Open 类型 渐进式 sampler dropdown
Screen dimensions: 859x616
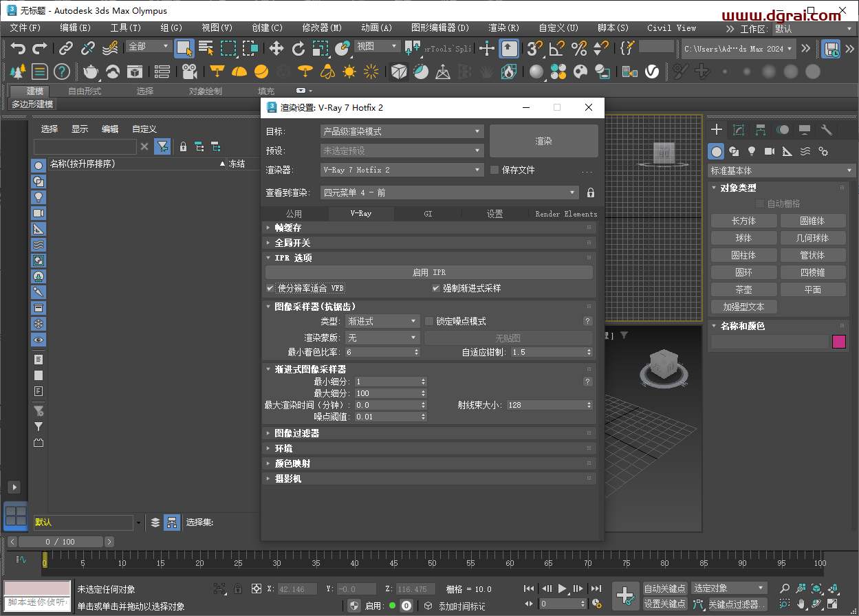(x=382, y=321)
